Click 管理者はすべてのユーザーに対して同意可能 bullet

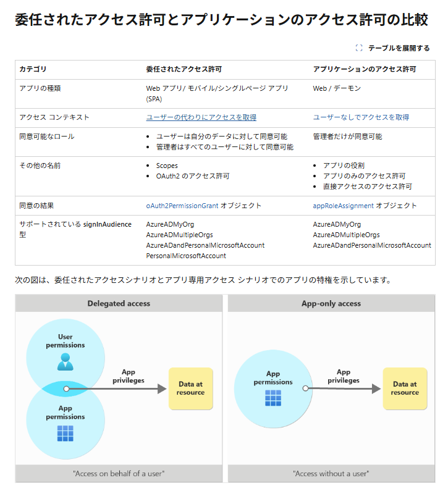coord(225,147)
